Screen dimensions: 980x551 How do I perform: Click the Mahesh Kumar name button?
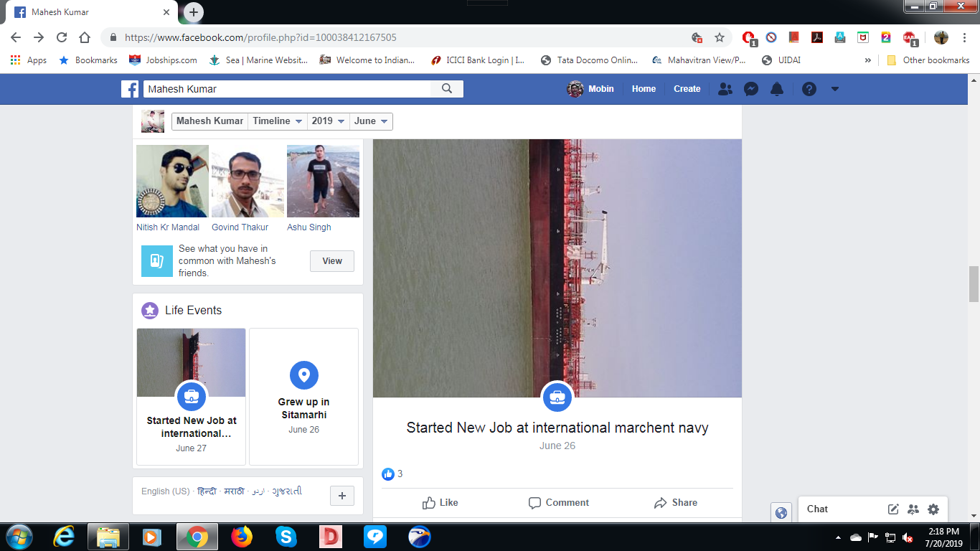(209, 121)
